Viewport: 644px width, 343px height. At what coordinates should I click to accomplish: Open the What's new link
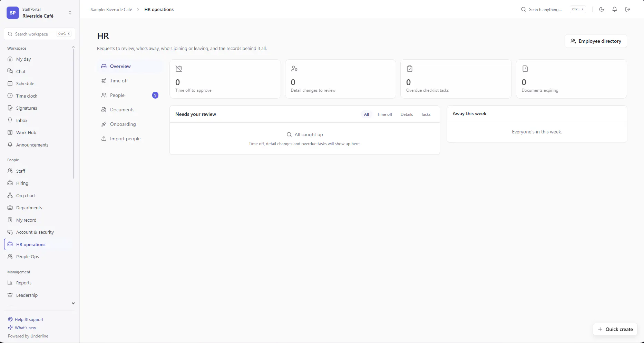pos(22,328)
